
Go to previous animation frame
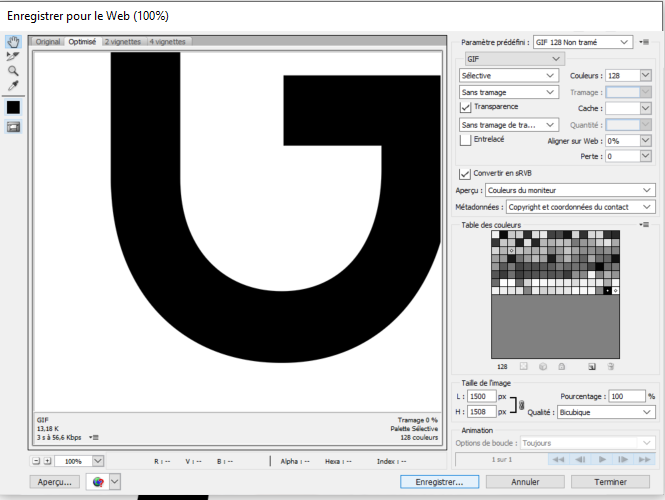(580, 459)
